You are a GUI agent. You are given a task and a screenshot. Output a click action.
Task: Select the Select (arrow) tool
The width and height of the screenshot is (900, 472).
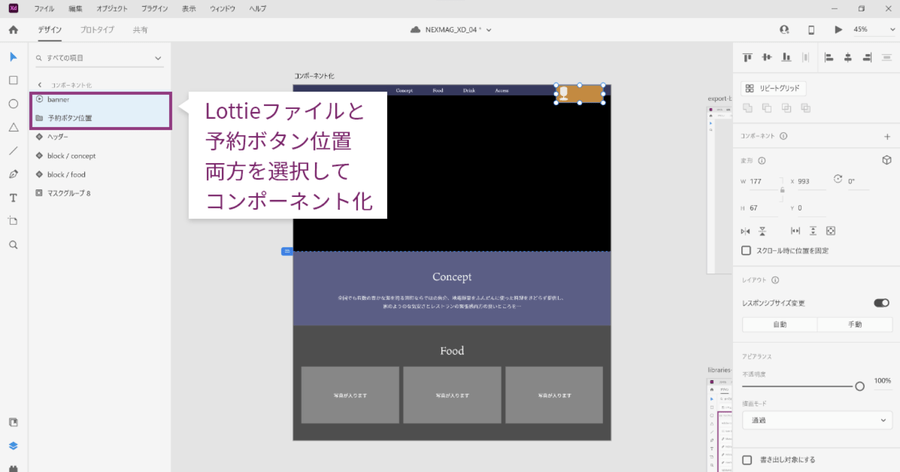13,57
